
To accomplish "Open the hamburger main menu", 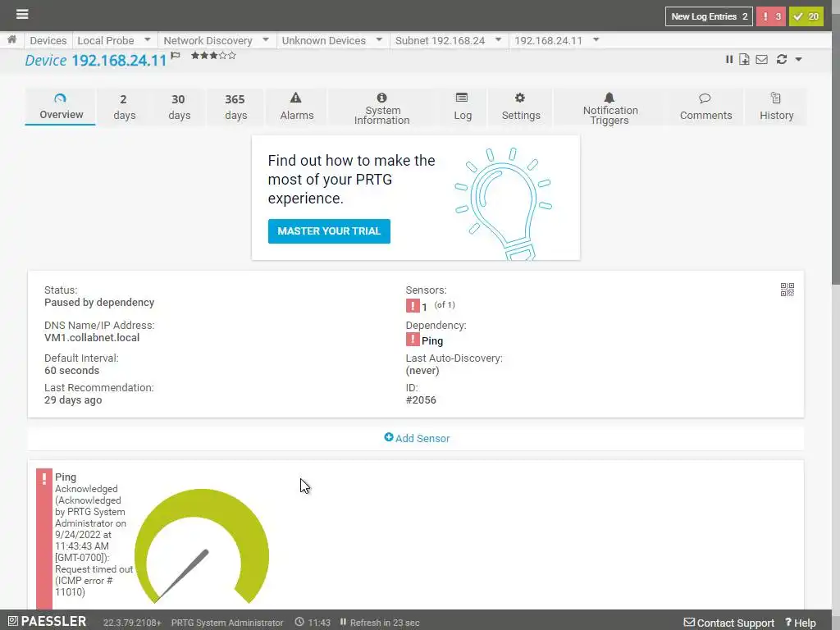I will [x=22, y=14].
